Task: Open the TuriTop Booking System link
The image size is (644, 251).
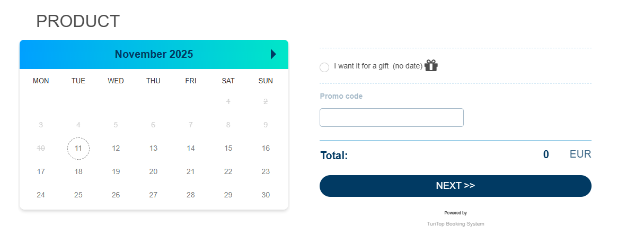Action: (455, 224)
